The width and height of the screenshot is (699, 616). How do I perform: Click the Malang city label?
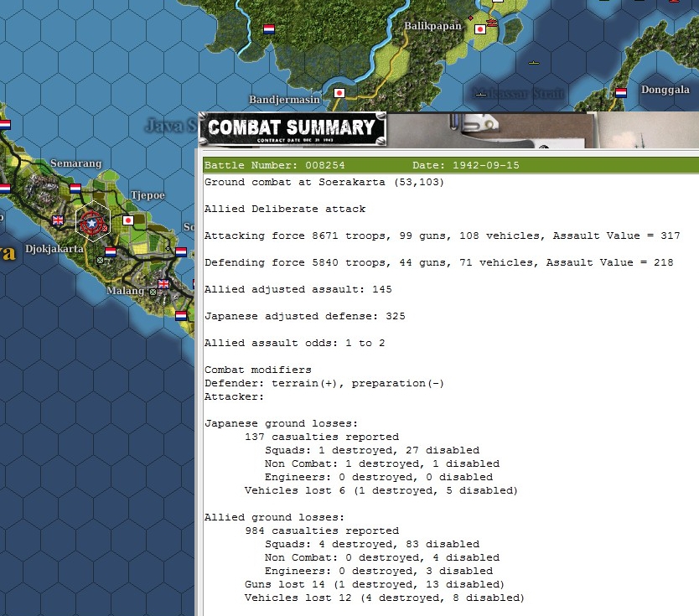pos(125,291)
